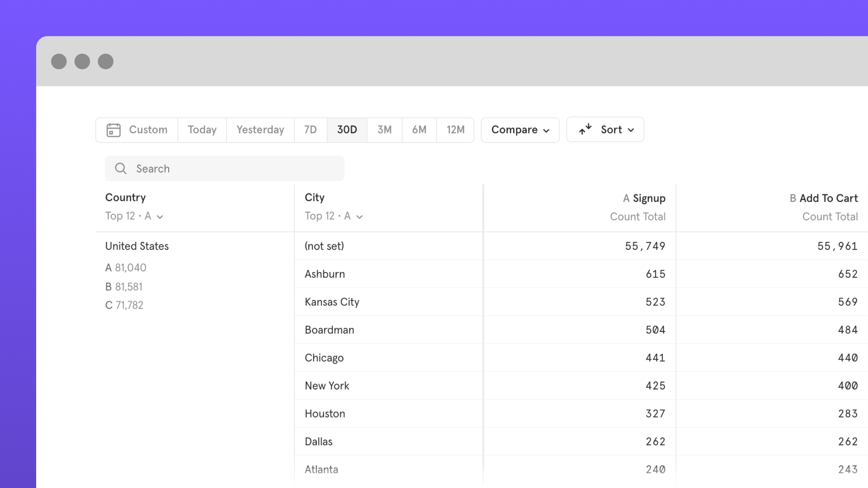Switch to the Yesterday date range tab
This screenshot has width=868, height=488.
pos(260,130)
